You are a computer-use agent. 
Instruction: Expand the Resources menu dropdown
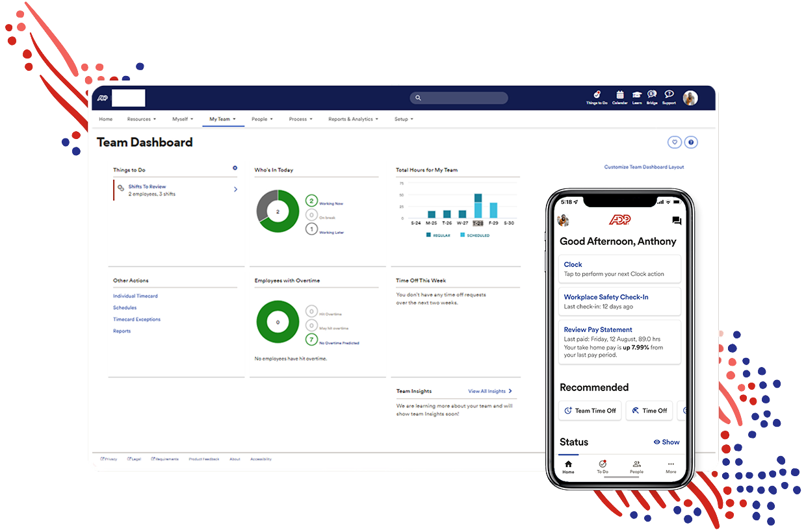point(141,120)
